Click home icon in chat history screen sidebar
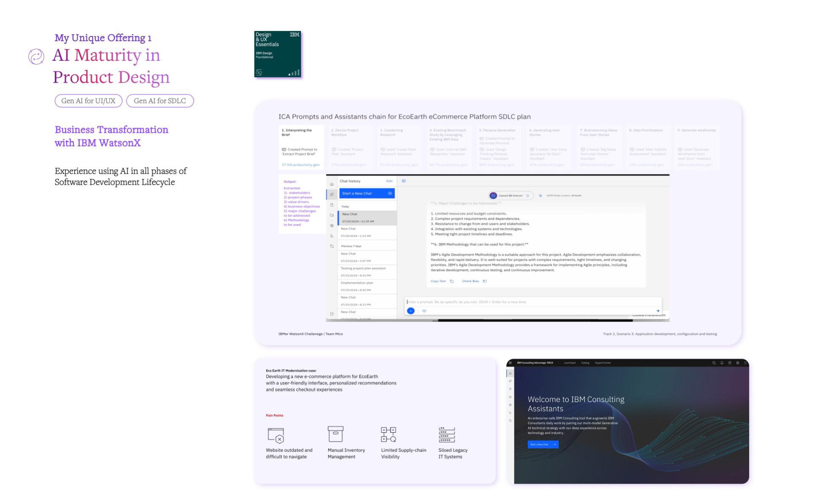 coord(332,184)
